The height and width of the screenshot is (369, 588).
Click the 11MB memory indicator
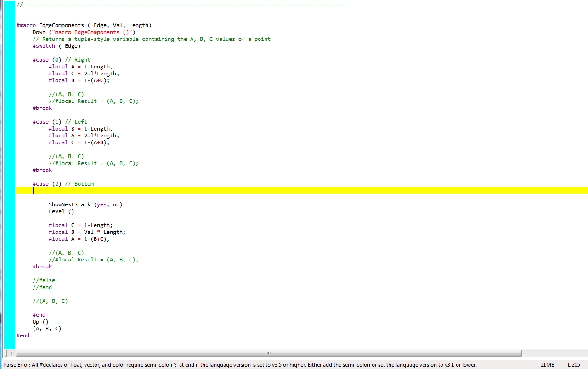[547, 365]
